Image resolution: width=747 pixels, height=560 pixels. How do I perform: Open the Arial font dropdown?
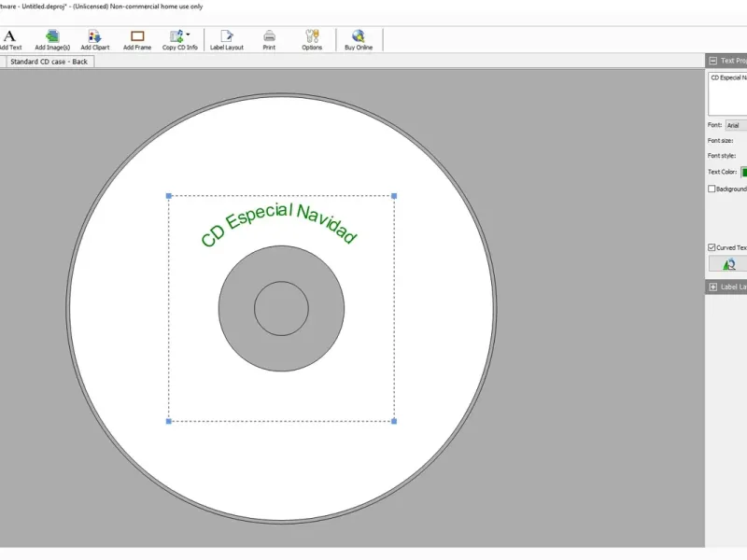tap(736, 125)
